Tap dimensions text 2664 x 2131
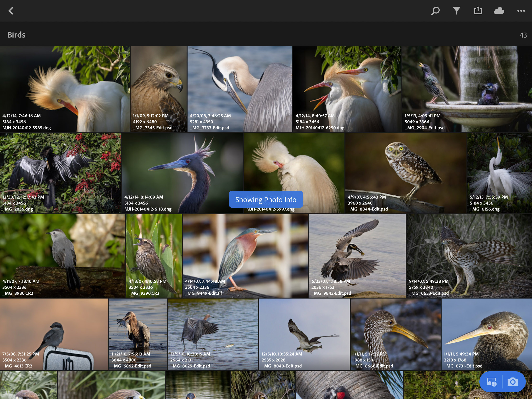The width and height of the screenshot is (532, 399). point(182,360)
